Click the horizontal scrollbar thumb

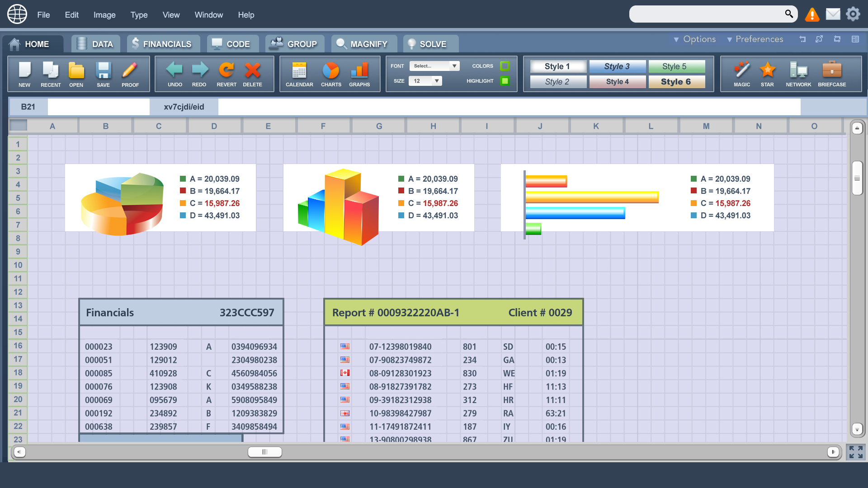pos(265,452)
